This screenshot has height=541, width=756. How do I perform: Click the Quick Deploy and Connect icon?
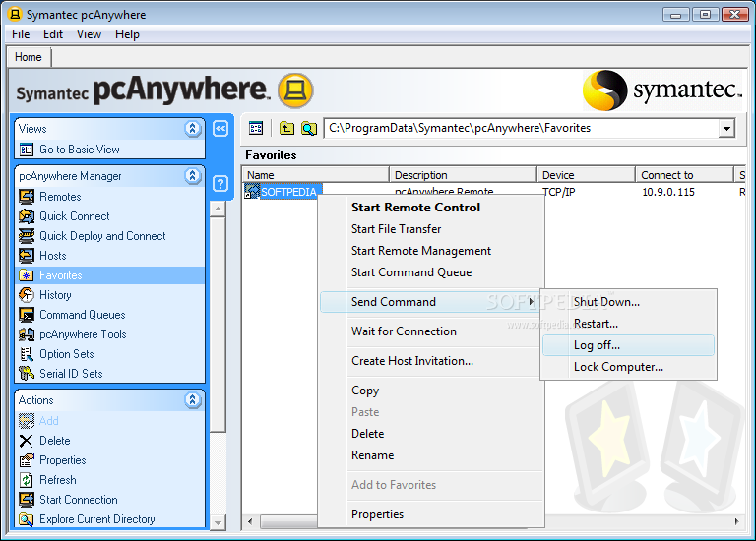[x=27, y=236]
